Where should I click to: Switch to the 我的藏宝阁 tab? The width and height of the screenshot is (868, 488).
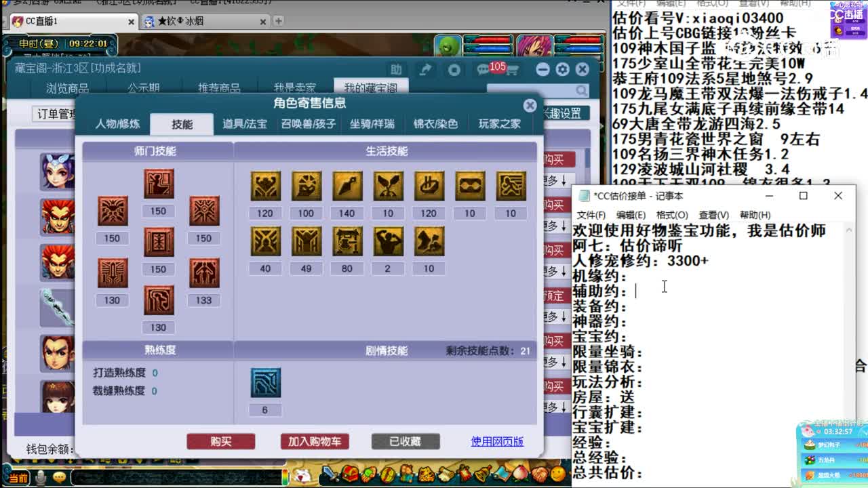point(371,87)
